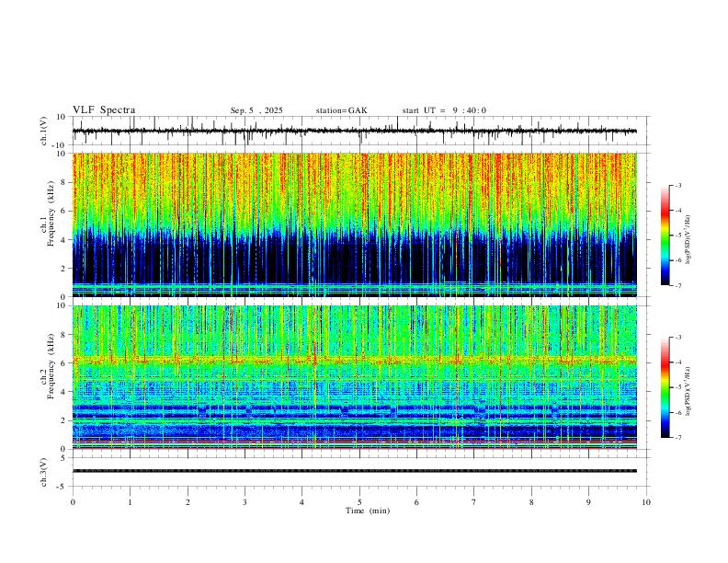Click the "ch.1(V)" axis label

44,131
